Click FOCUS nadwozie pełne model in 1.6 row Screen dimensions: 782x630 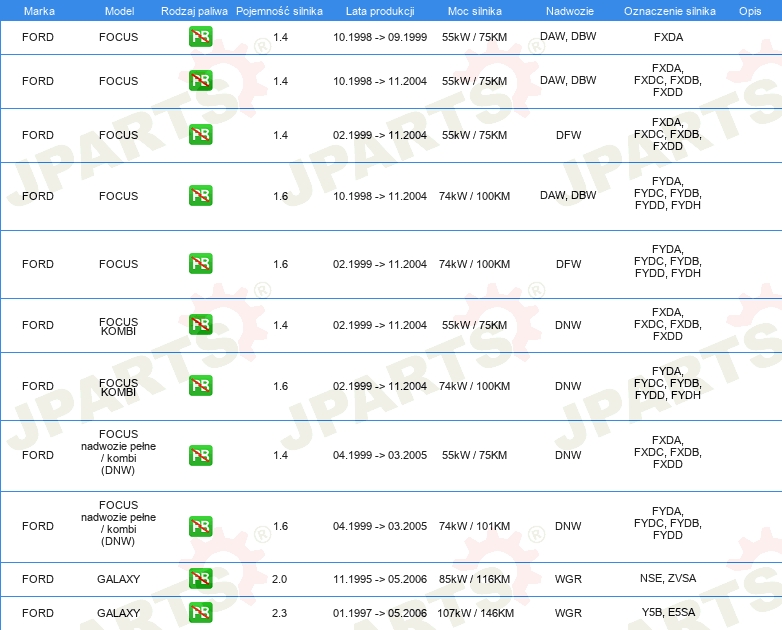(x=119, y=523)
